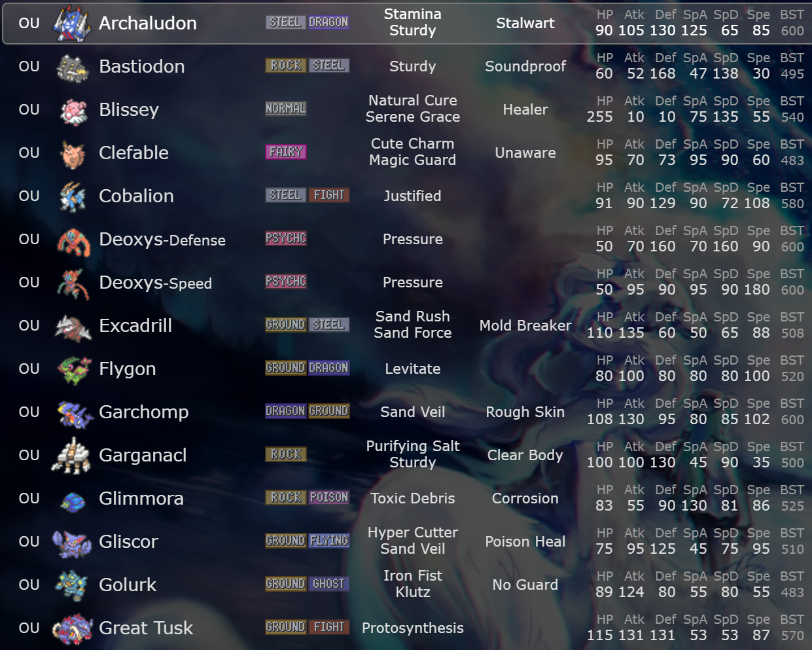Click Glimmora's Corrosion ability

525,498
